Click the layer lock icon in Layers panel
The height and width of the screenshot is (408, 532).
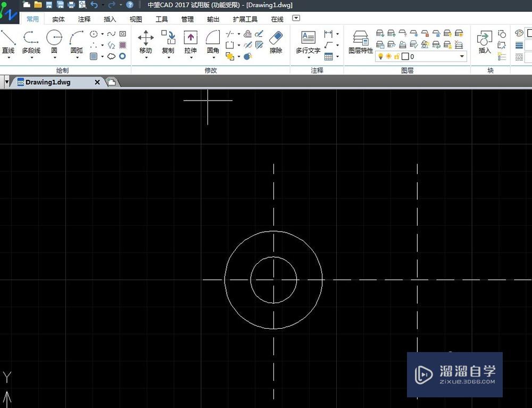tap(425, 34)
